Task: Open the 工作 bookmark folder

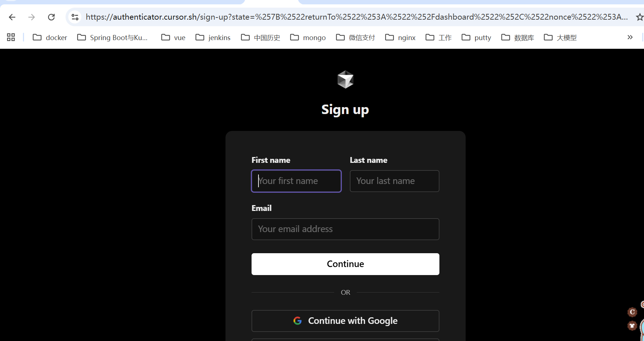Action: tap(439, 38)
